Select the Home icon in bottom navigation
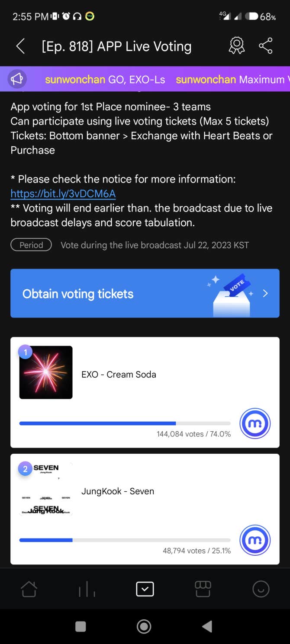 click(x=29, y=589)
